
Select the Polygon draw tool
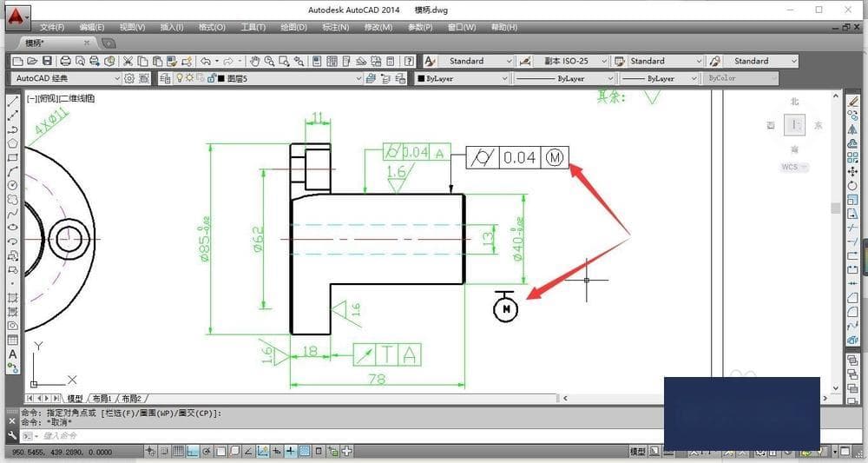coord(13,143)
